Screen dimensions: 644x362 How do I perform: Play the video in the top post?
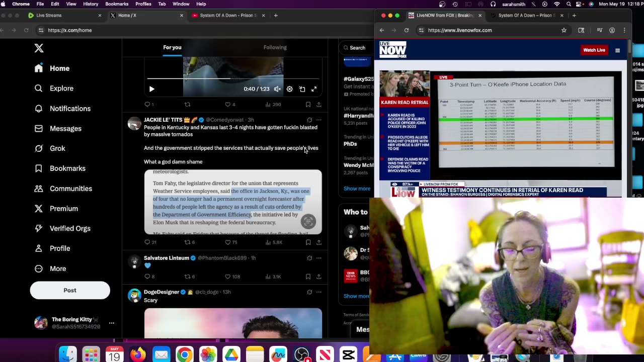tap(152, 89)
